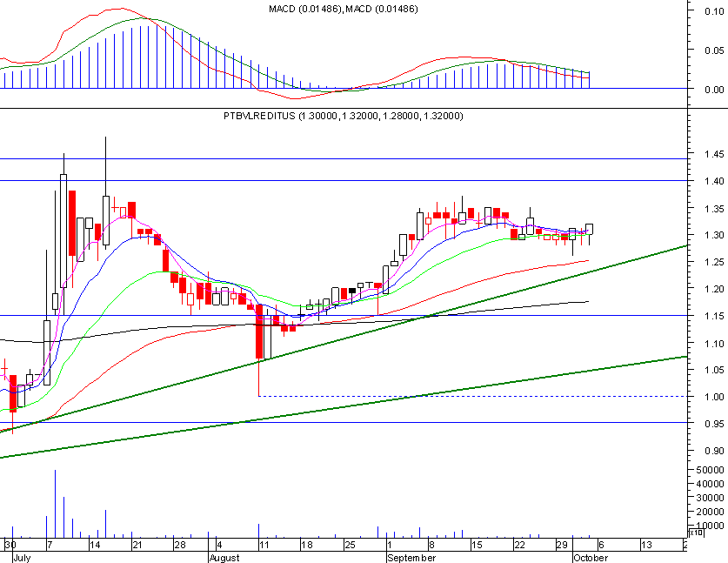This screenshot has height=563, width=728.
Task: Choose the September month label
Action: coord(411,558)
